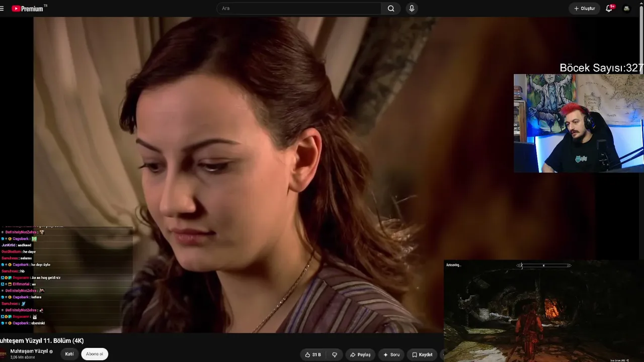Open the notifications bell
This screenshot has height=362, width=644.
[x=609, y=9]
